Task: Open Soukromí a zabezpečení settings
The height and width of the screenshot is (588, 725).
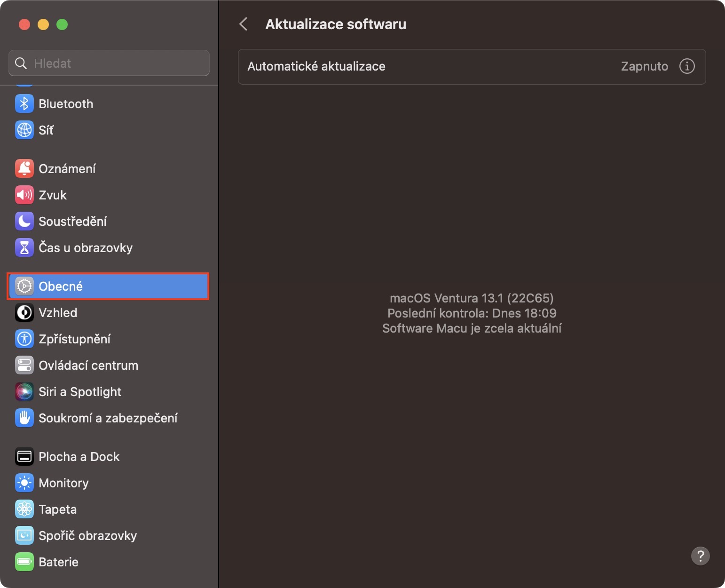Action: (x=108, y=418)
